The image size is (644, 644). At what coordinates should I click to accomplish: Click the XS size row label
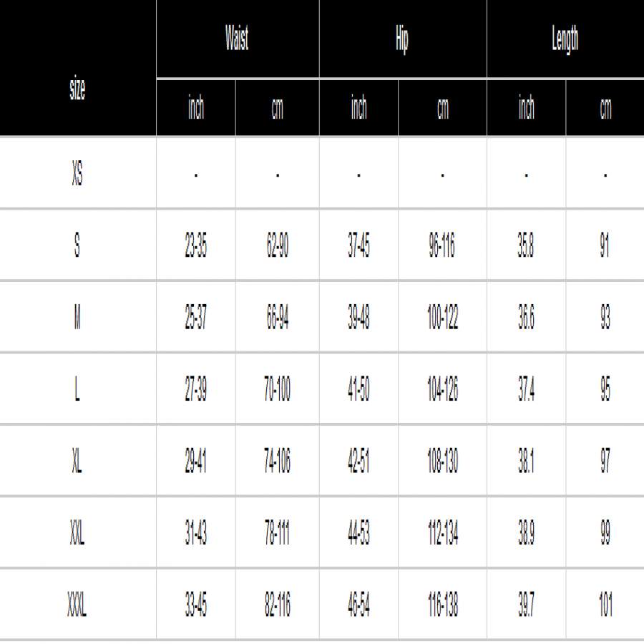[77, 174]
